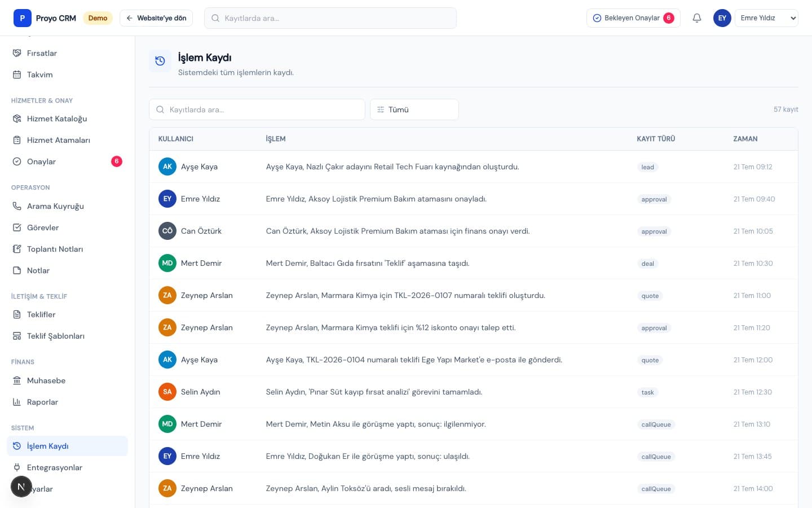The width and height of the screenshot is (812, 508).
Task: Click the round N badge at bottom left
Action: (x=21, y=487)
